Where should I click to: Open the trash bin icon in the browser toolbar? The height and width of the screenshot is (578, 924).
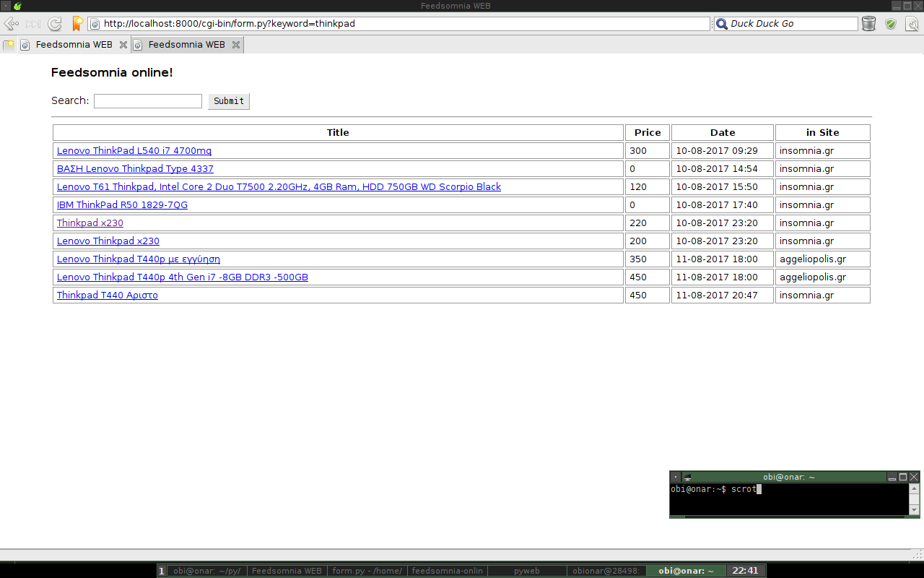(x=868, y=24)
